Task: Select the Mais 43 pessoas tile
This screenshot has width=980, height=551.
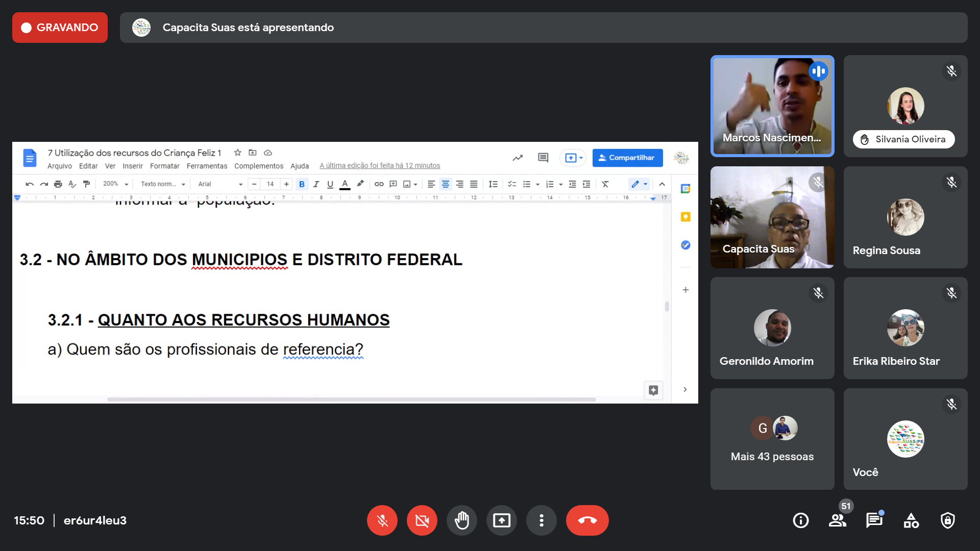Action: 772,439
